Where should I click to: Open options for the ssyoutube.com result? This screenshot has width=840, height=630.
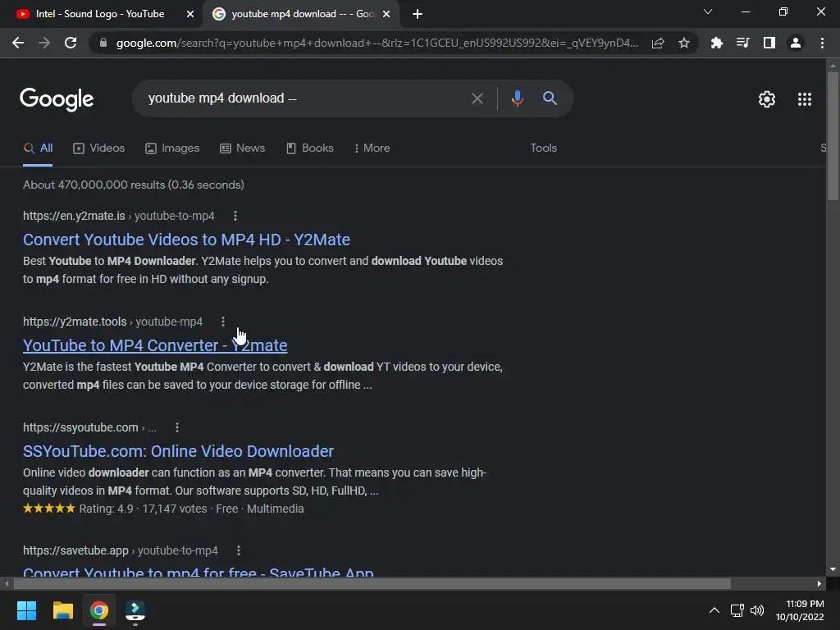click(x=177, y=427)
